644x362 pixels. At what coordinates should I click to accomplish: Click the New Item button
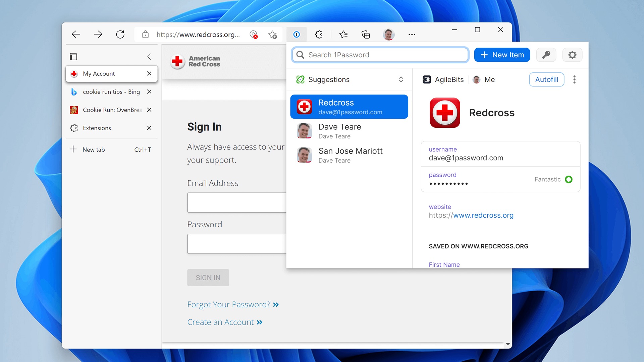(502, 55)
